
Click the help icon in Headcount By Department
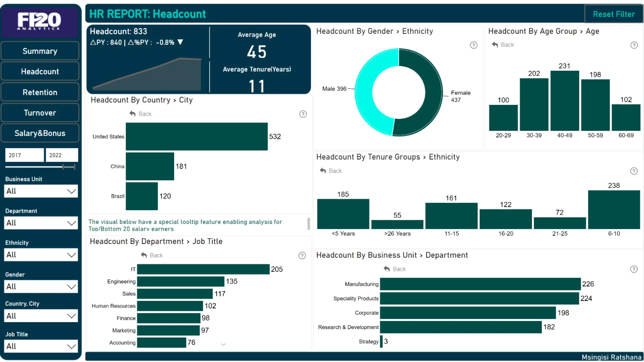302,255
